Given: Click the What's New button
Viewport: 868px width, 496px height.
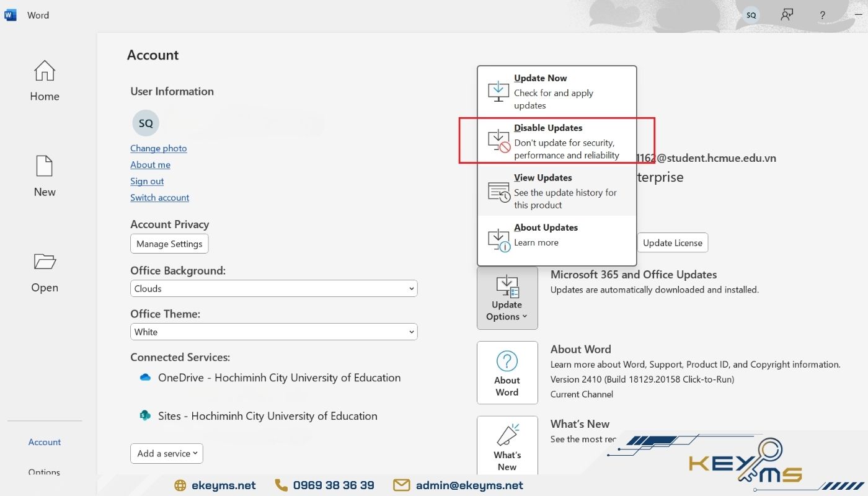Looking at the screenshot, I should click(x=507, y=445).
